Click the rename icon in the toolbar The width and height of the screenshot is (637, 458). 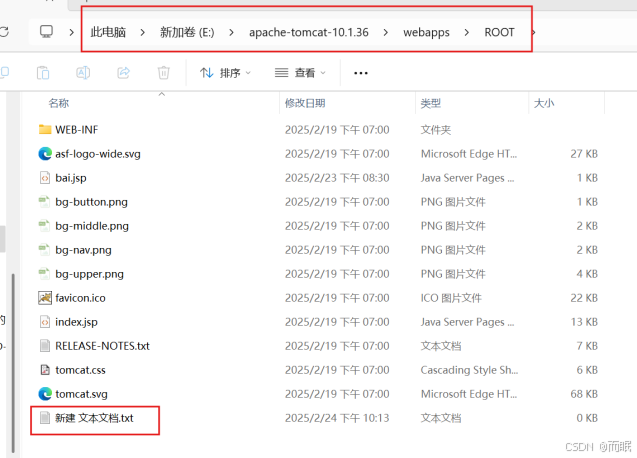pyautogui.click(x=83, y=73)
